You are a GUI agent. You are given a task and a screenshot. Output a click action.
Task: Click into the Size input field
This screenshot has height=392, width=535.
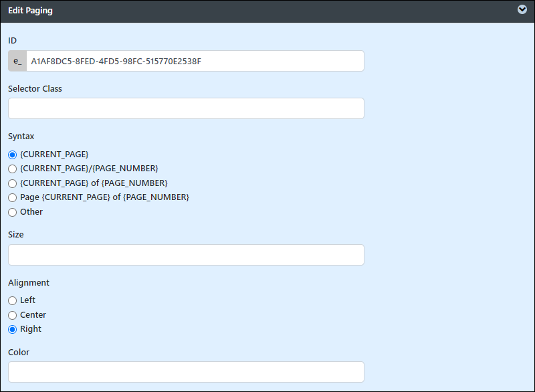click(186, 255)
